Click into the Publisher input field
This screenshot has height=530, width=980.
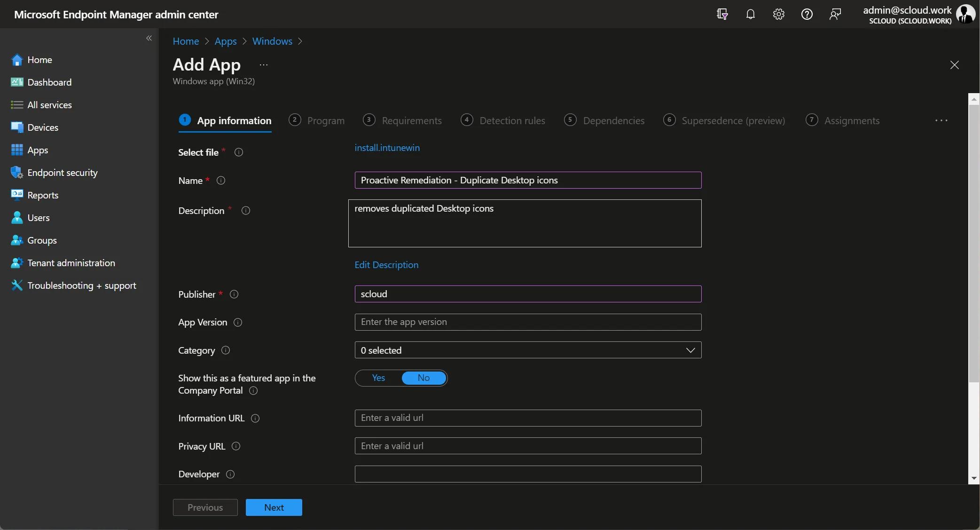(x=528, y=294)
